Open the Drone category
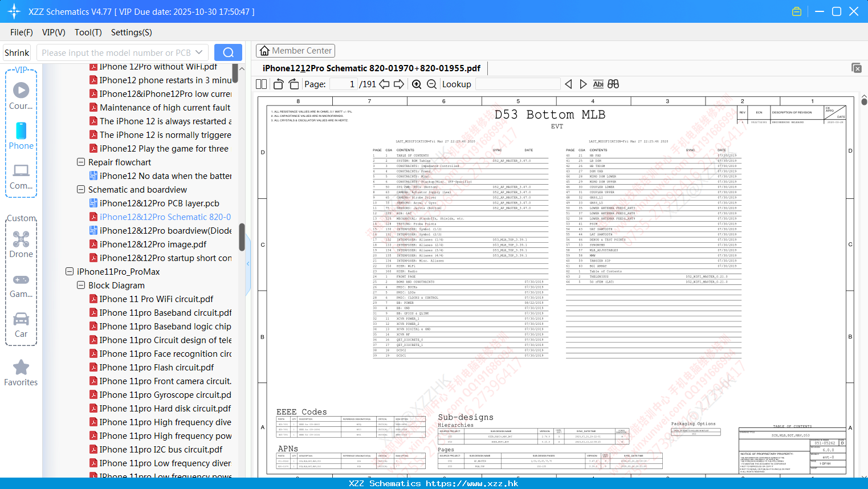Viewport: 868px width, 489px height. [21, 239]
